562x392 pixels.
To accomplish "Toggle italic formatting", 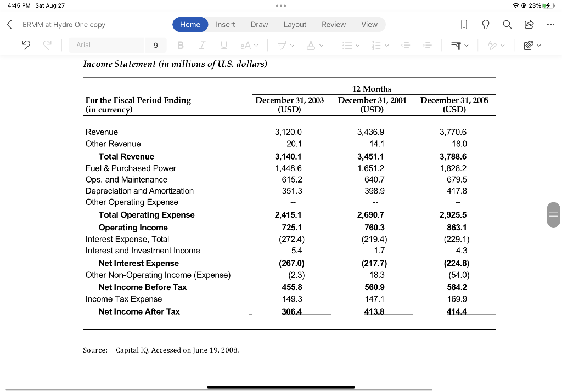I will point(202,44).
